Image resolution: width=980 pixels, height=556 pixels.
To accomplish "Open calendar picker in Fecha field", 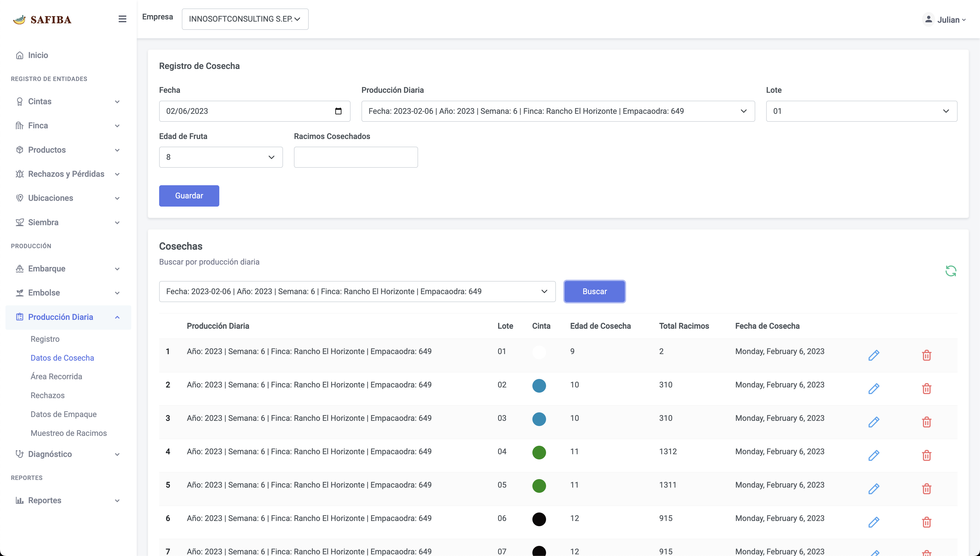I will point(338,111).
